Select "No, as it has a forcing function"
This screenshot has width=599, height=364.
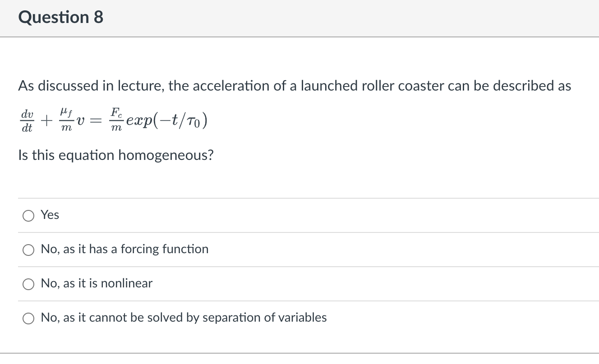coord(28,250)
